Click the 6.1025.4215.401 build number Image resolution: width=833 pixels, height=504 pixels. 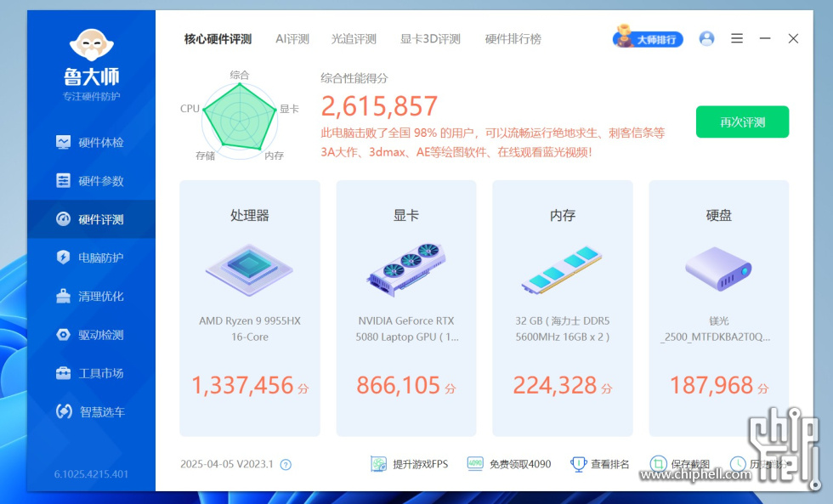[92, 473]
